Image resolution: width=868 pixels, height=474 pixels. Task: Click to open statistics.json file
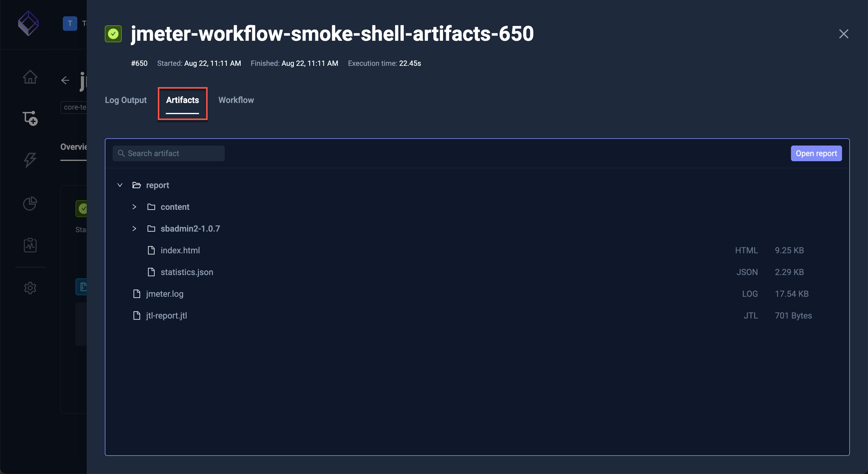click(x=187, y=271)
